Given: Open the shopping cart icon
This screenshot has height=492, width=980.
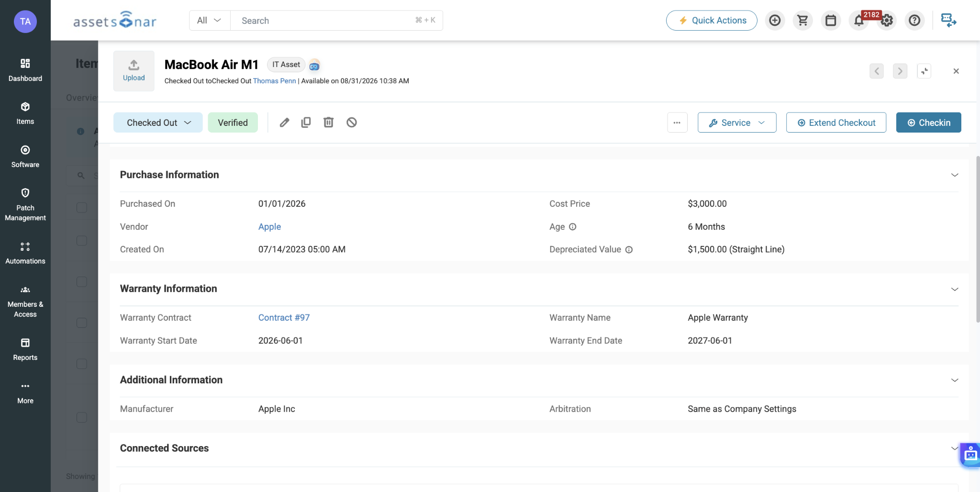Looking at the screenshot, I should click(x=802, y=21).
